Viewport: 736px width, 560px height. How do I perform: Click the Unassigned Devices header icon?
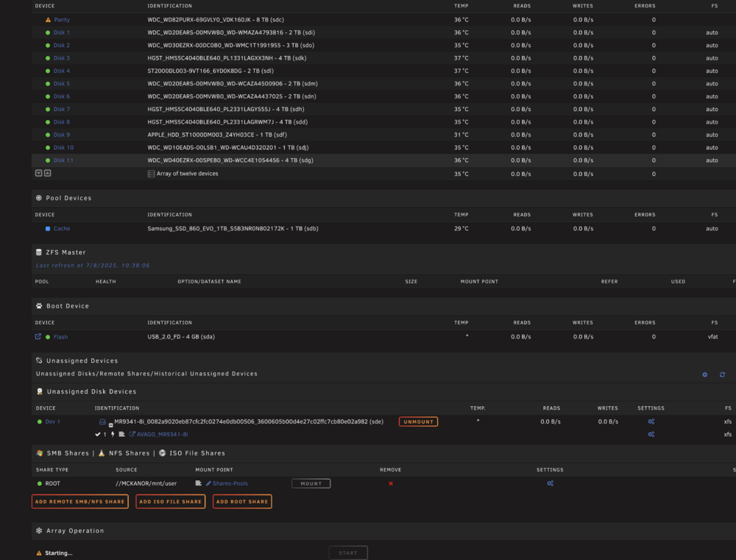pyautogui.click(x=39, y=361)
